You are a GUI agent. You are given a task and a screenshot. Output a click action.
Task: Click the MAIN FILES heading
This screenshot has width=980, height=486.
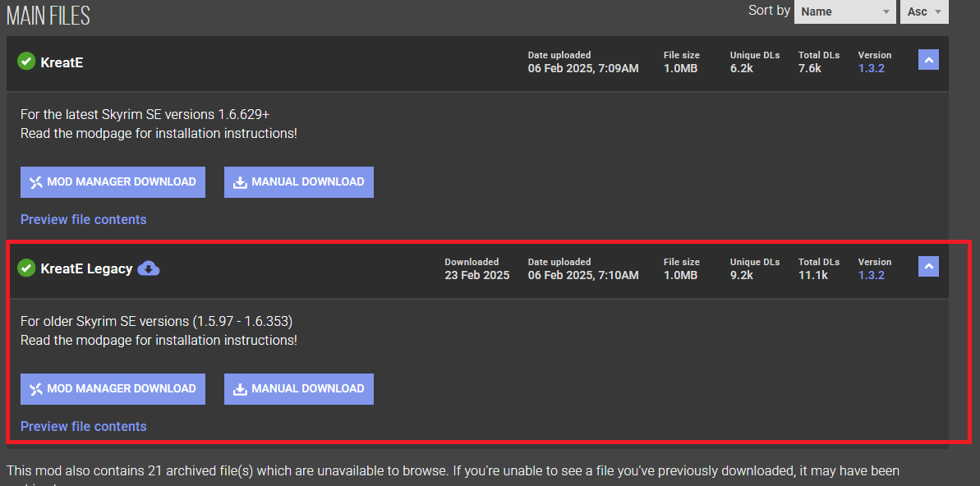48,16
